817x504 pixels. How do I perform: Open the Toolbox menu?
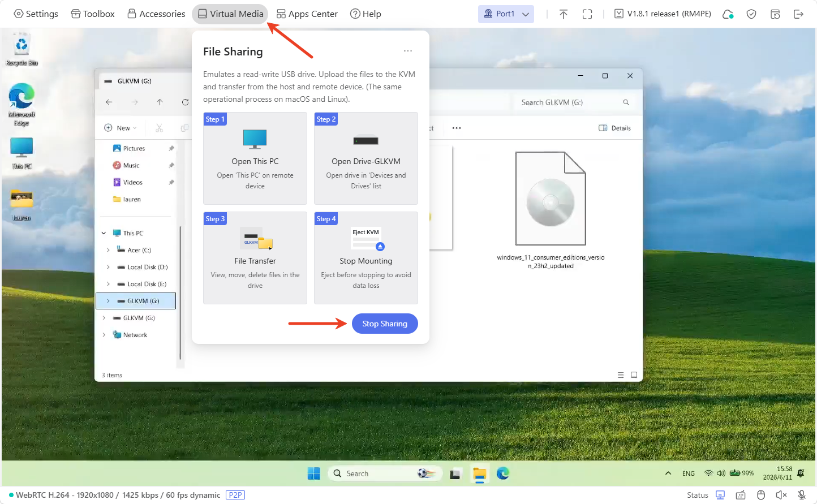(93, 14)
